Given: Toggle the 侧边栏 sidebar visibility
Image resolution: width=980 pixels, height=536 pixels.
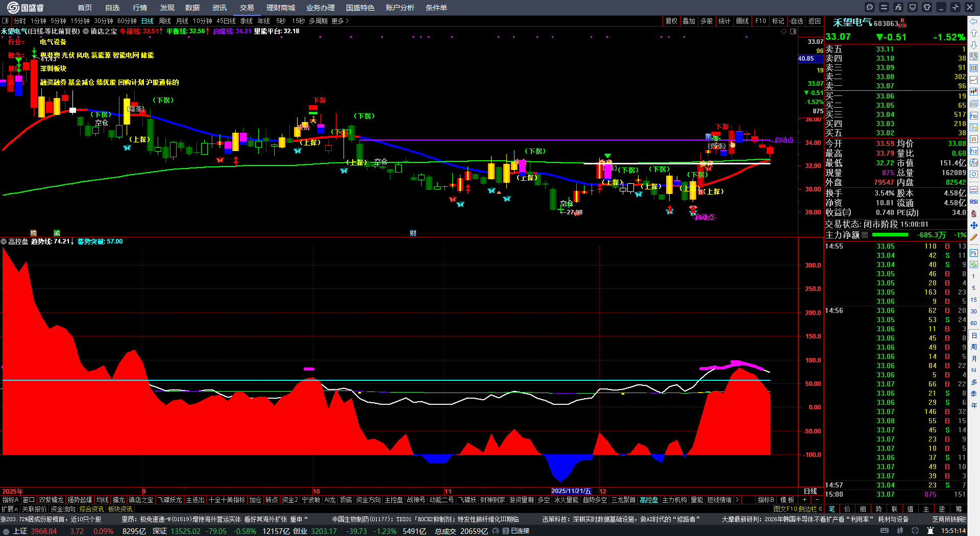Looking at the screenshot, I should click(x=810, y=509).
